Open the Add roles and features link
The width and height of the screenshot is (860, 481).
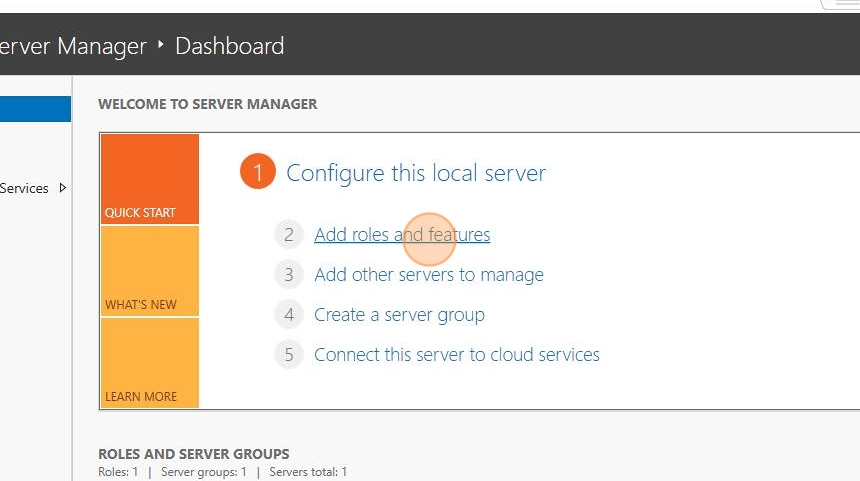[402, 235]
